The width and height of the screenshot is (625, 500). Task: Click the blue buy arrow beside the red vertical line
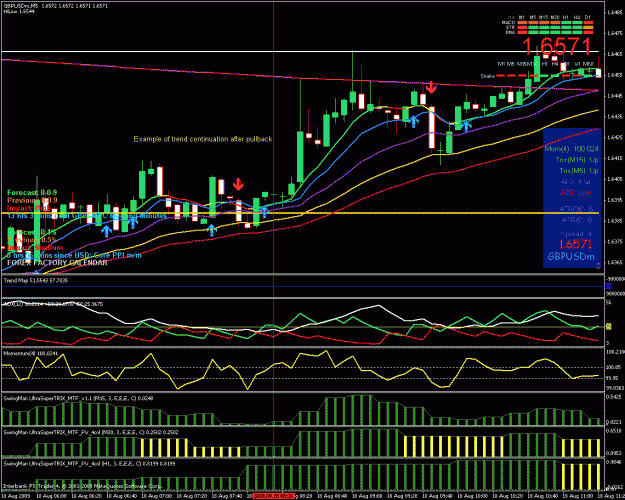point(264,212)
